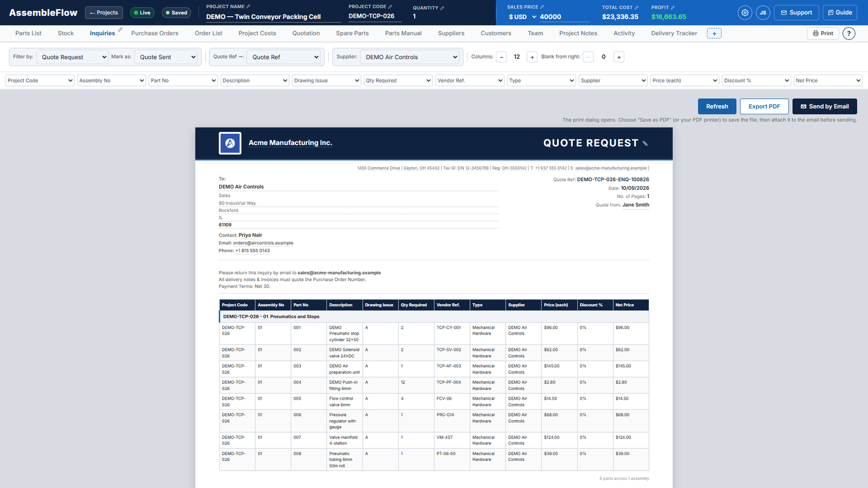Image resolution: width=868 pixels, height=488 pixels.
Task: Decrease Columns count with minus
Action: pyautogui.click(x=501, y=57)
